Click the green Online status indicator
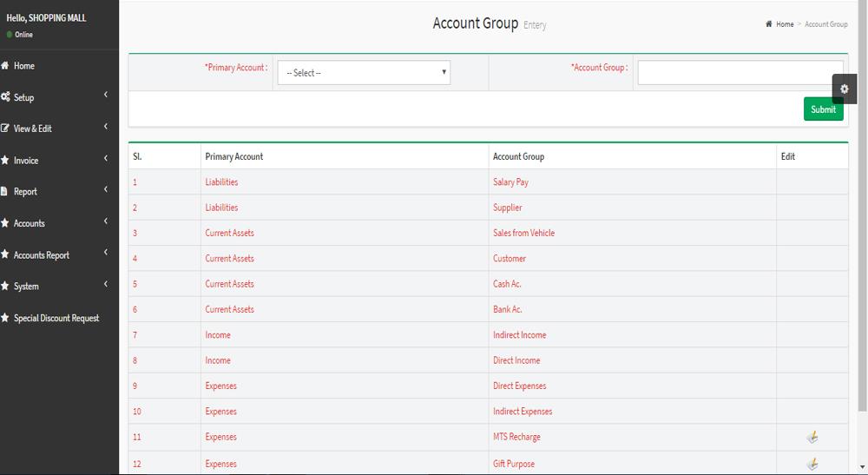The height and width of the screenshot is (475, 868). 10,35
